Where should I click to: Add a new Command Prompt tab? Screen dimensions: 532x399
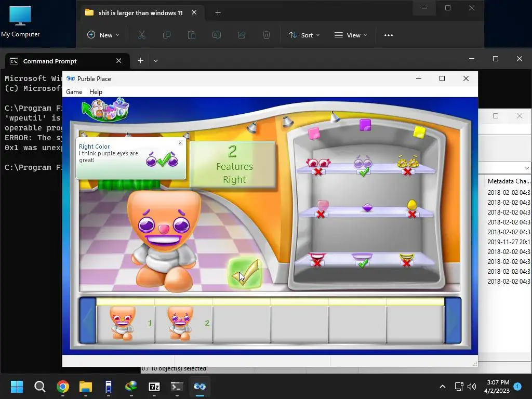tap(140, 61)
